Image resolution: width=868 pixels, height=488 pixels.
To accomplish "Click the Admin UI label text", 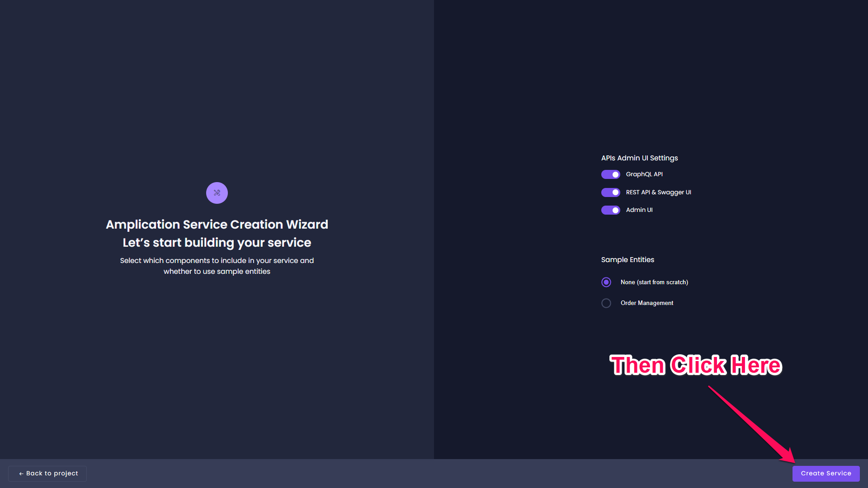I will (639, 210).
